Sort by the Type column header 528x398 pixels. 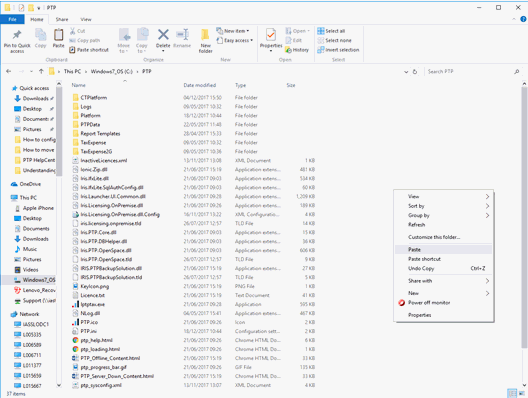[240, 85]
